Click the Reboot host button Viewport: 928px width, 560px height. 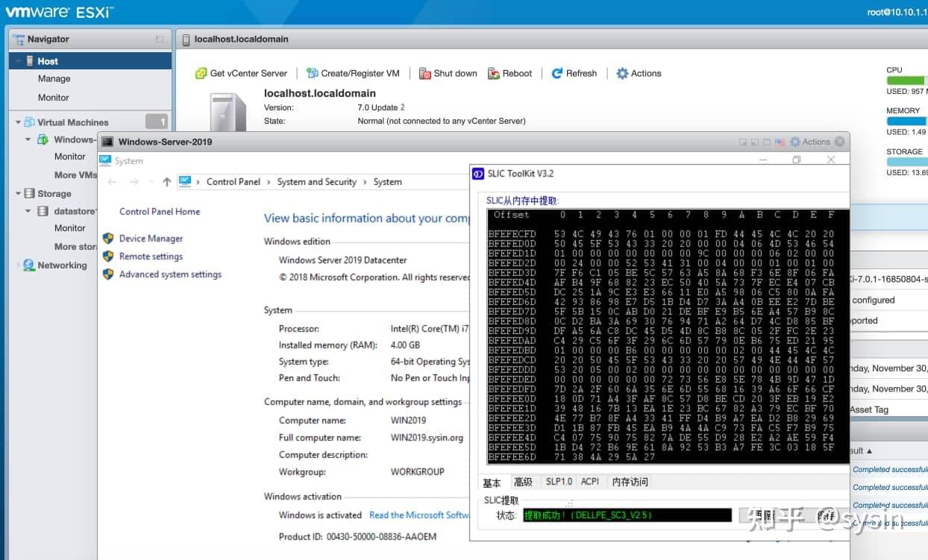pos(510,73)
